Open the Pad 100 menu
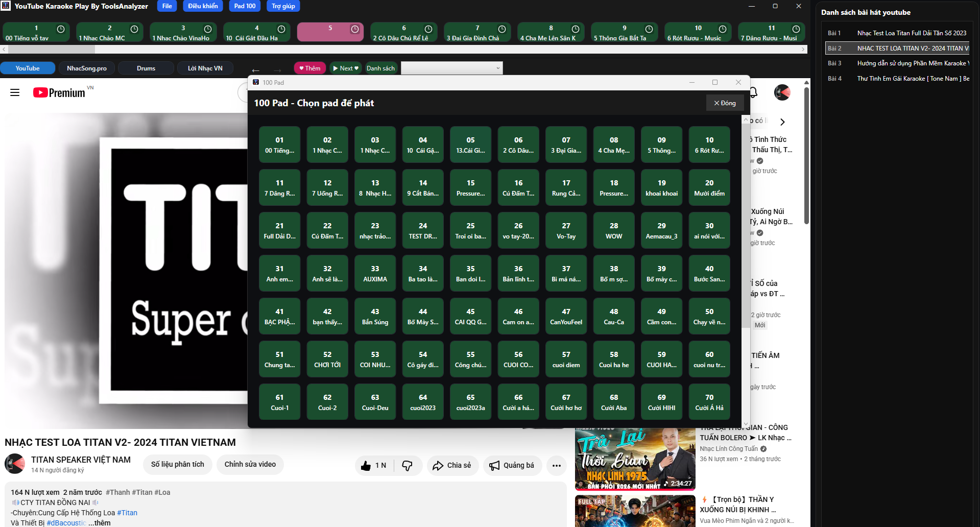Screen dimensions: 980x527 pyautogui.click(x=245, y=6)
